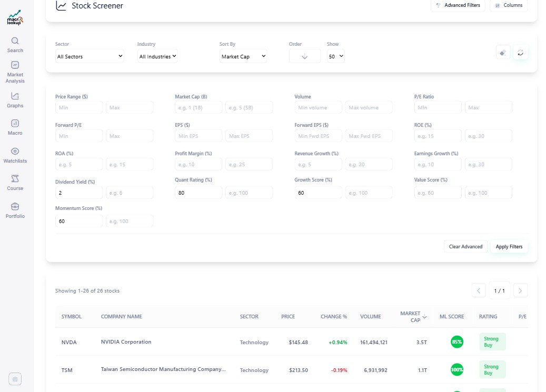Select the TSM symbol row
The height and width of the screenshot is (392, 546).
click(x=67, y=370)
